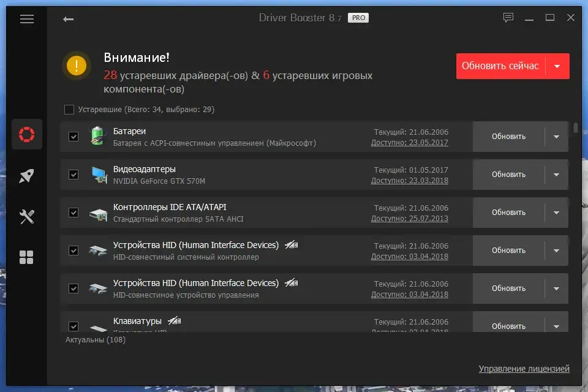This screenshot has height=392, width=588.
Task: Uncheck the Батареи driver checkbox
Action: tap(73, 137)
